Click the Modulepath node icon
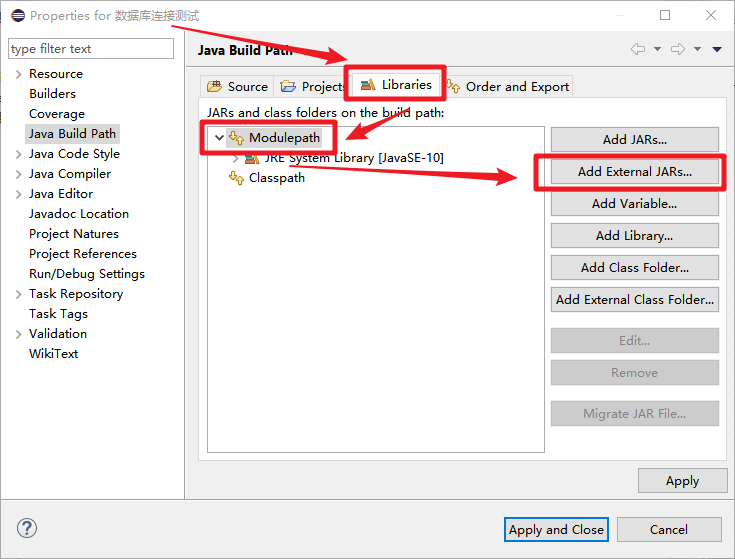This screenshot has width=735, height=559. point(236,138)
